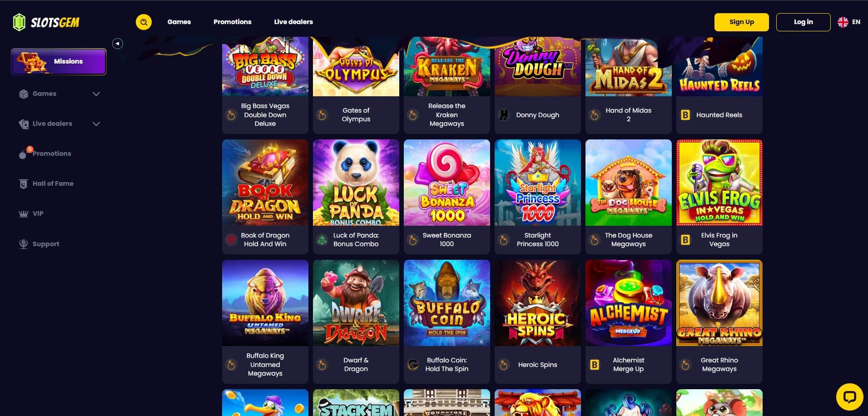Click the Log in button
868x416 pixels.
(x=804, y=22)
